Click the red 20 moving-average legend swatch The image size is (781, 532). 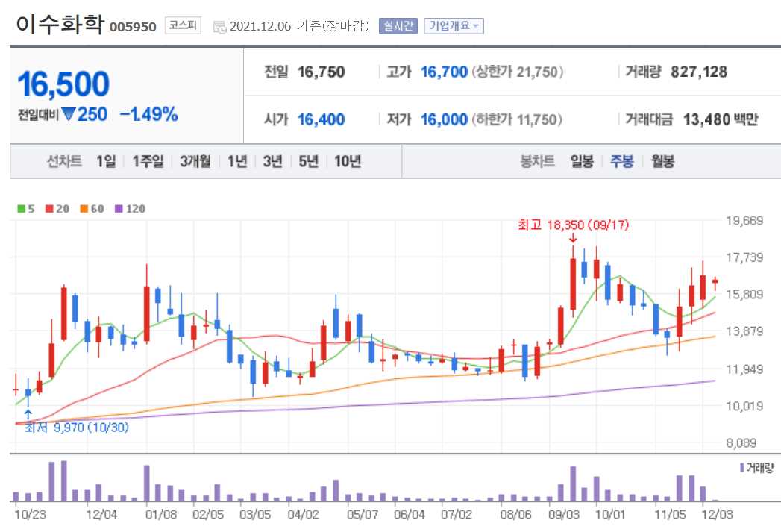(49, 209)
